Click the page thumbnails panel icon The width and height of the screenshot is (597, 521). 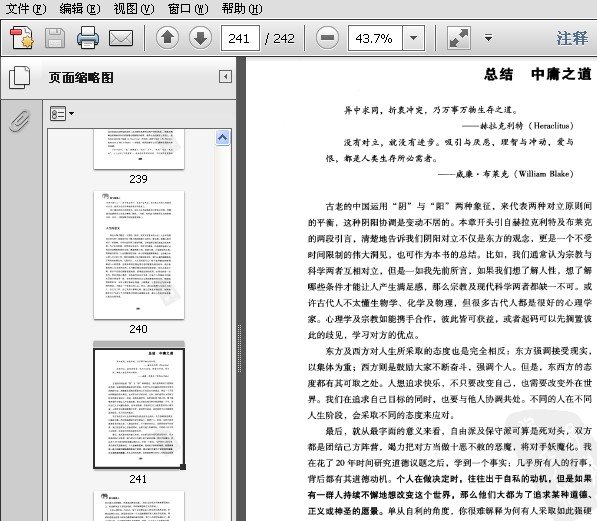tap(19, 77)
